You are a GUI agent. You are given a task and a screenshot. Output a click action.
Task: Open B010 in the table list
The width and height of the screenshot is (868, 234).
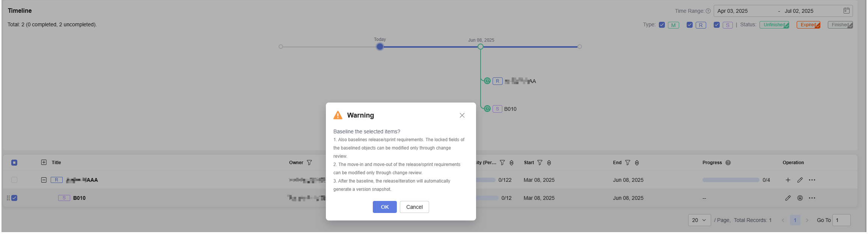[79, 198]
